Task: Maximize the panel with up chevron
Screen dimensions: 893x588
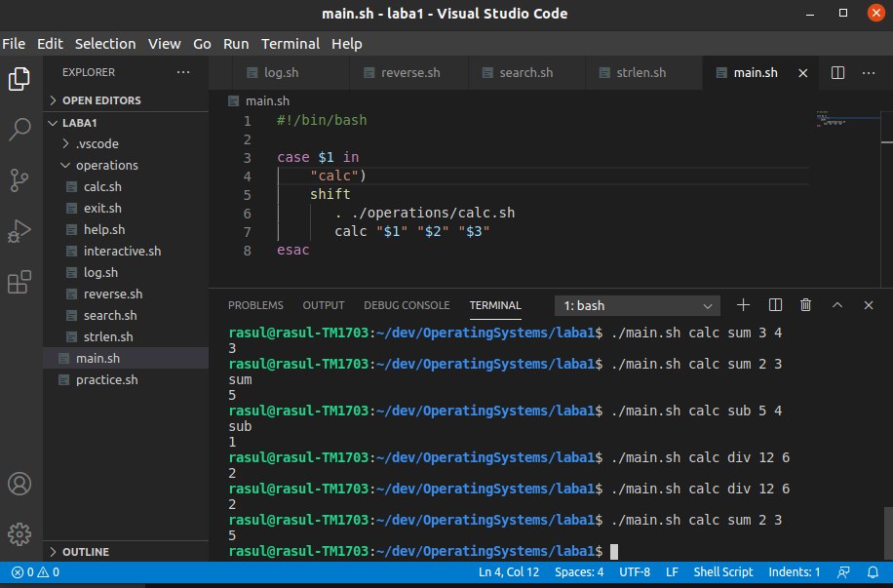Action: pos(837,305)
